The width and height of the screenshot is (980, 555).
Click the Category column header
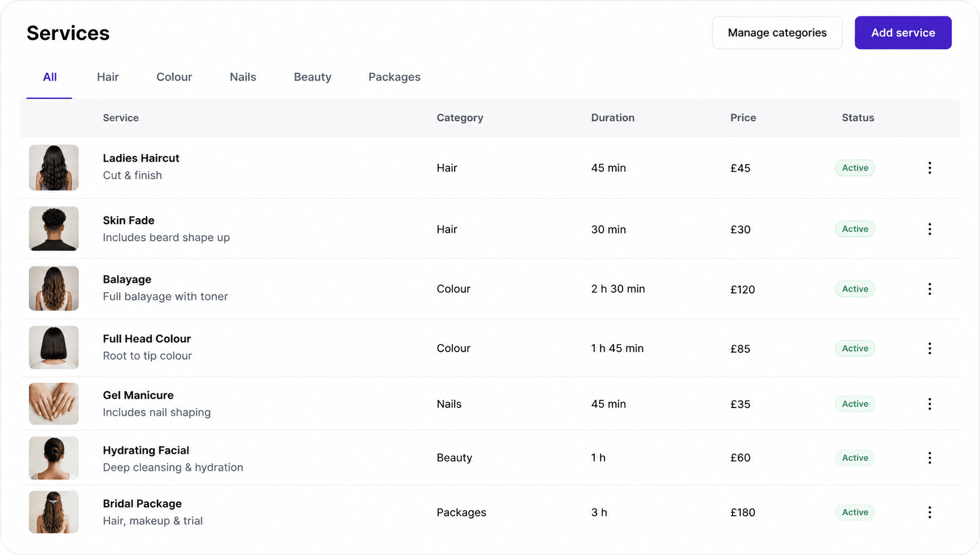pyautogui.click(x=460, y=118)
